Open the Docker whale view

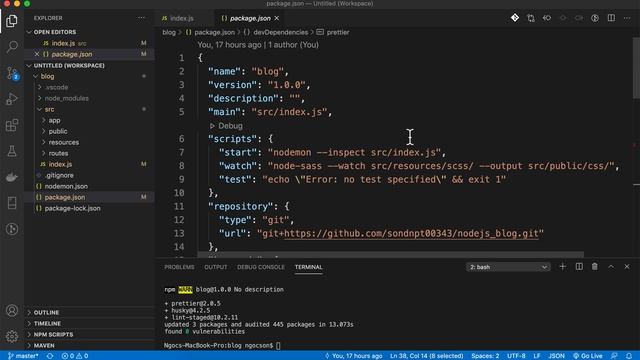coord(12,177)
